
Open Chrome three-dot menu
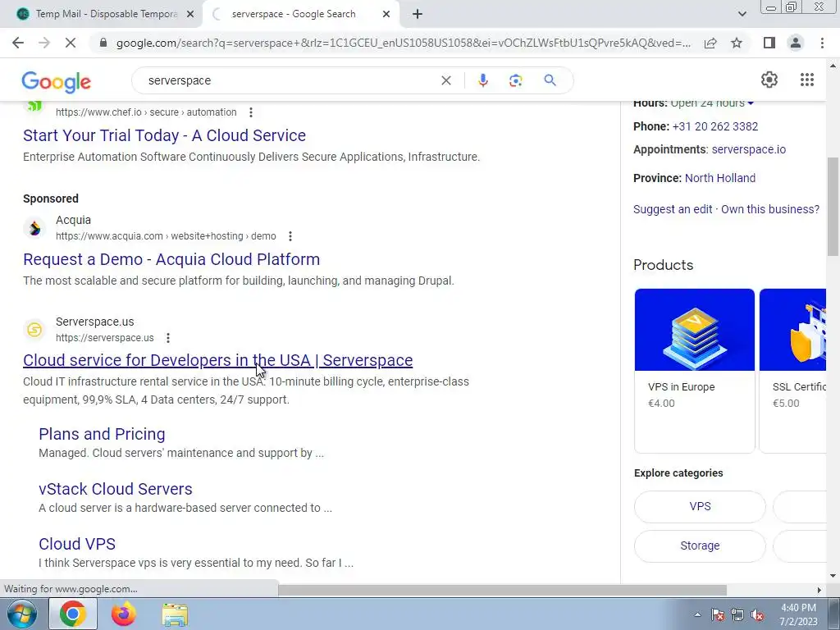click(x=822, y=43)
